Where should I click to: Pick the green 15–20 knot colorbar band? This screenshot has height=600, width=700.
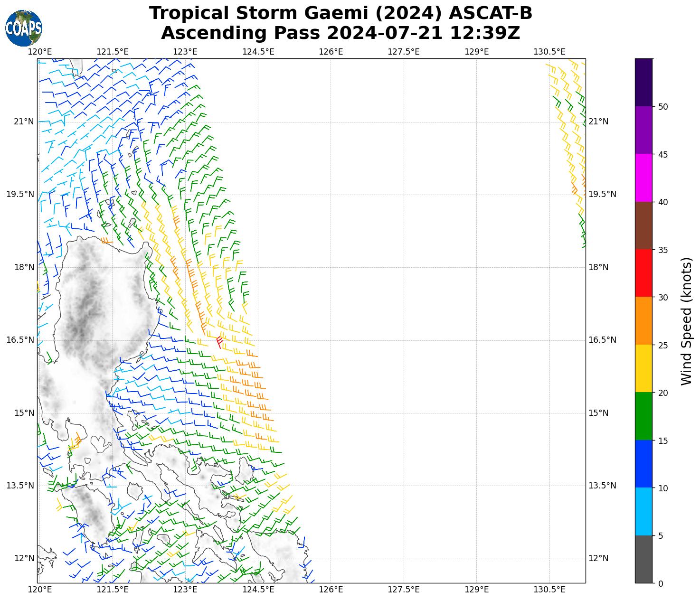(x=643, y=416)
